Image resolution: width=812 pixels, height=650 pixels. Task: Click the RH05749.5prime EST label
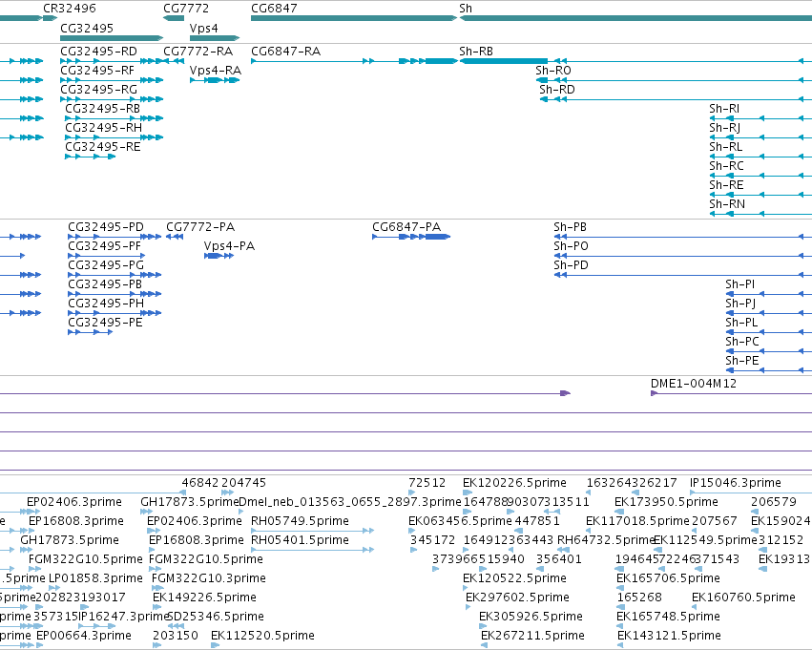pyautogui.click(x=300, y=521)
